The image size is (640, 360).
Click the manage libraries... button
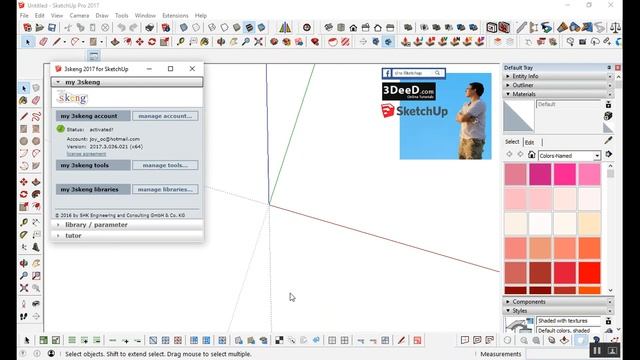pos(165,189)
